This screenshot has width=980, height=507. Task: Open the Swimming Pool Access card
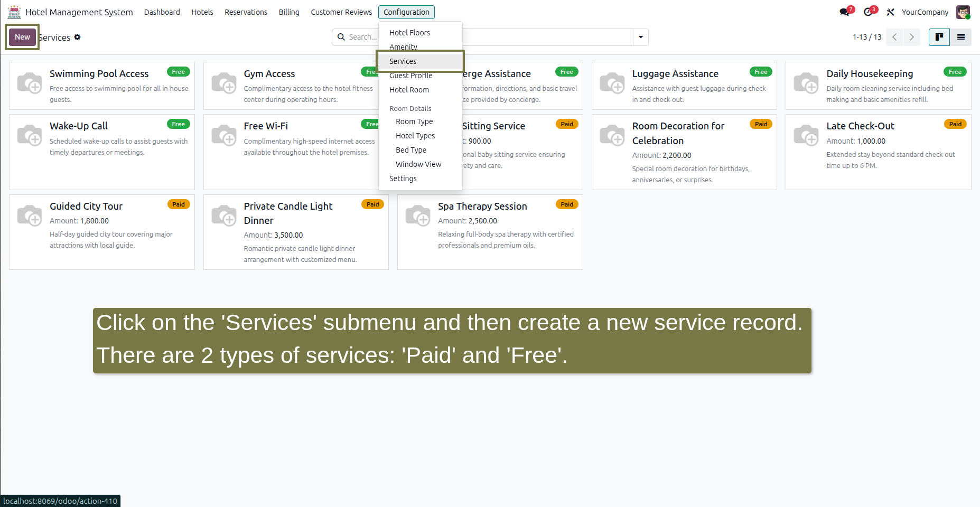point(102,86)
